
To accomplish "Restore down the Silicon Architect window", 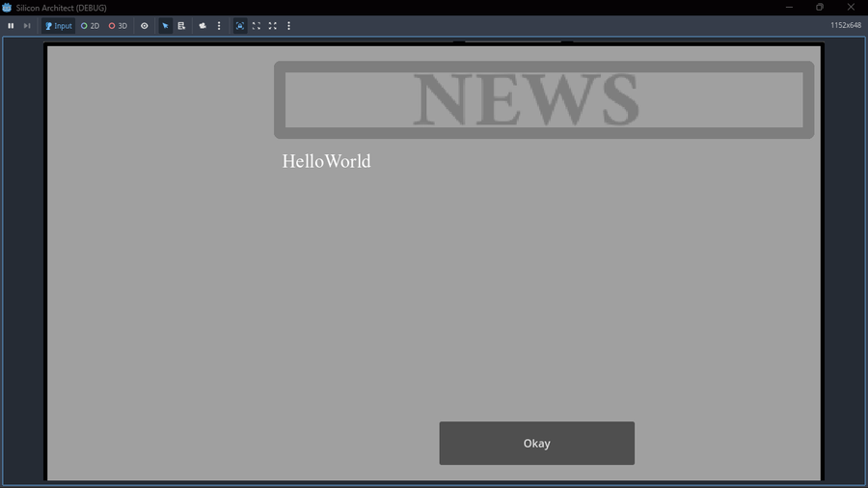I will (x=820, y=7).
